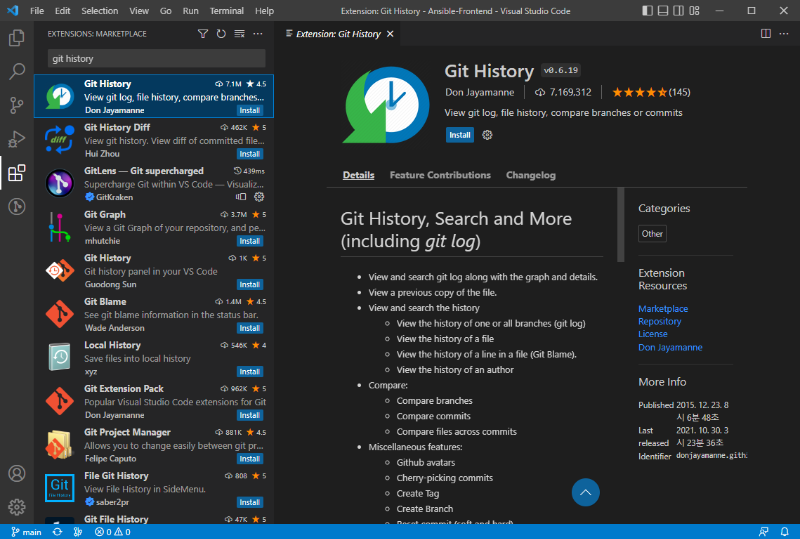800x539 pixels.
Task: Open the Manage gear in activity bar
Action: pos(16,507)
